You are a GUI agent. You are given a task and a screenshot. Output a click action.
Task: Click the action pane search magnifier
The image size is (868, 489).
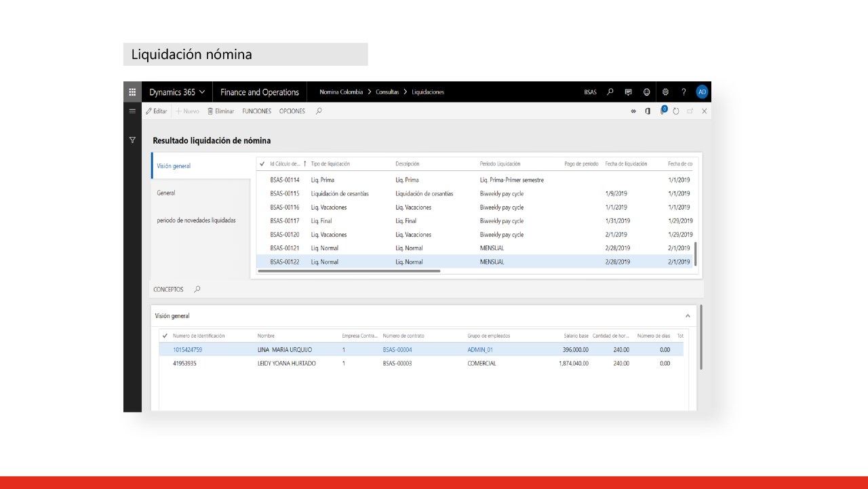(x=319, y=111)
